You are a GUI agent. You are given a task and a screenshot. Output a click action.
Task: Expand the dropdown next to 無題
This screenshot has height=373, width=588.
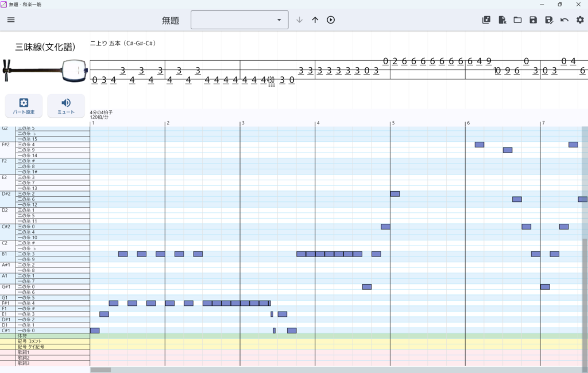(279, 20)
